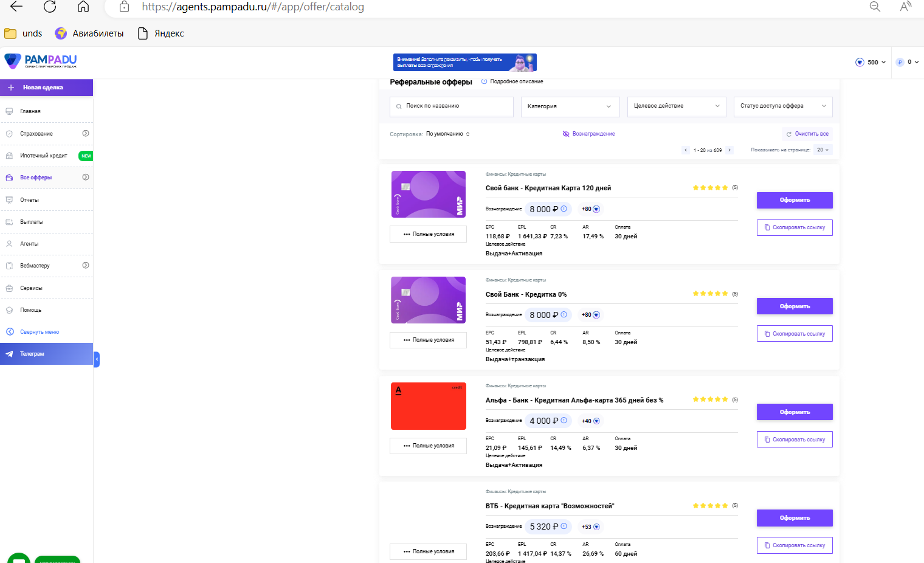Open Полные условия for Кредитная Карта 120 дней
This screenshot has height=563, width=924.
(429, 234)
